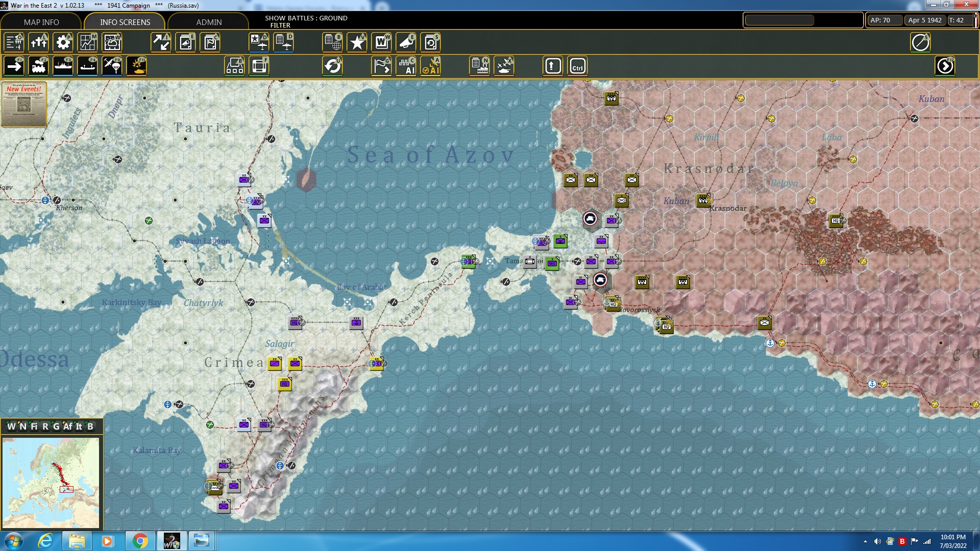Click the Europe minimap overview
This screenshot has width=980, height=551.
click(x=51, y=483)
